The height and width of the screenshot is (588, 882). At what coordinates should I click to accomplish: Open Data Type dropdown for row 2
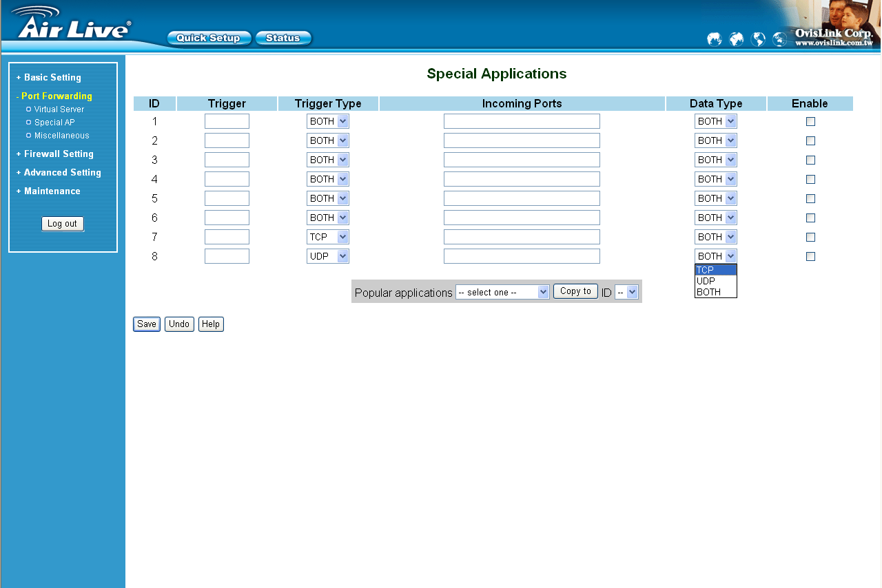[716, 140]
